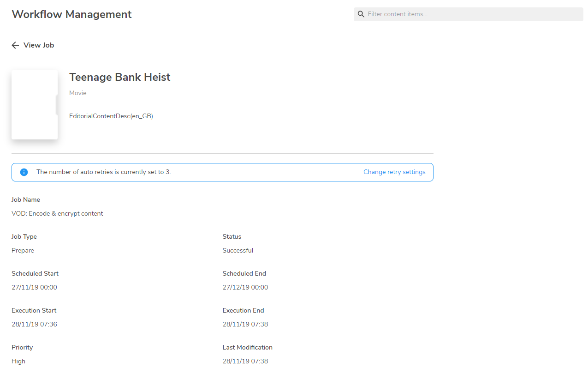Click the EditorialContentDesc(en_GB) text
The width and height of the screenshot is (588, 374).
(x=111, y=116)
